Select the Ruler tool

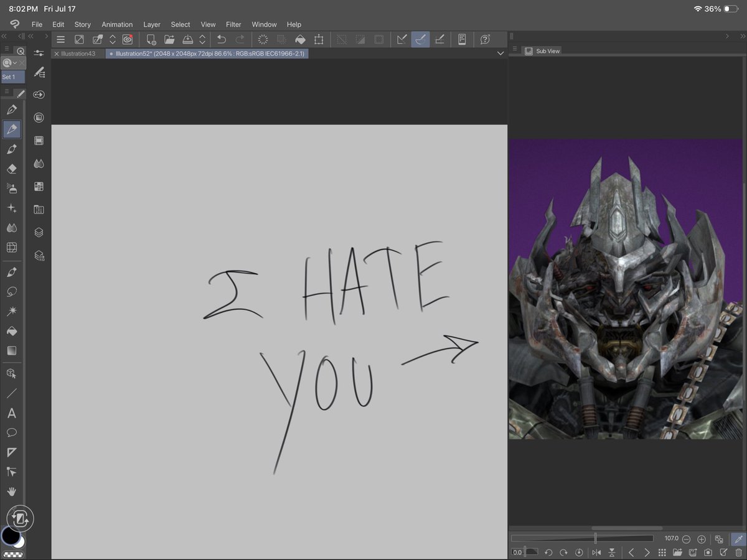(x=11, y=452)
